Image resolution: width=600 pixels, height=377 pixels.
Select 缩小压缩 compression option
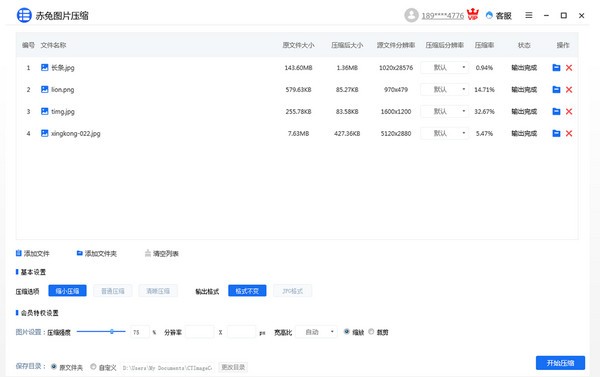click(67, 291)
